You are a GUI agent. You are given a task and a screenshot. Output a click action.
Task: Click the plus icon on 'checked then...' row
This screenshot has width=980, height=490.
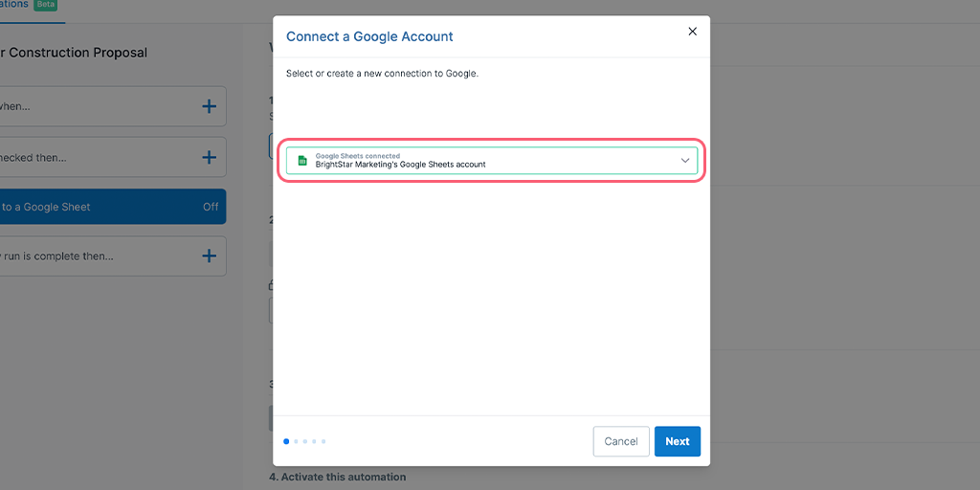(x=210, y=158)
